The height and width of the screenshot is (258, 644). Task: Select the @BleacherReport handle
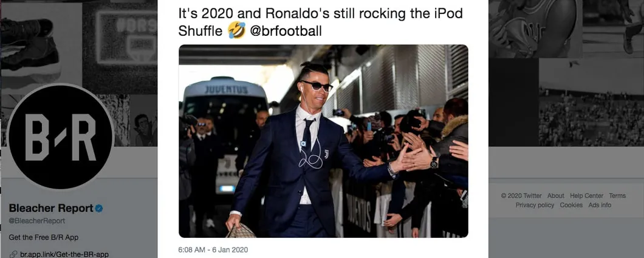tap(37, 221)
